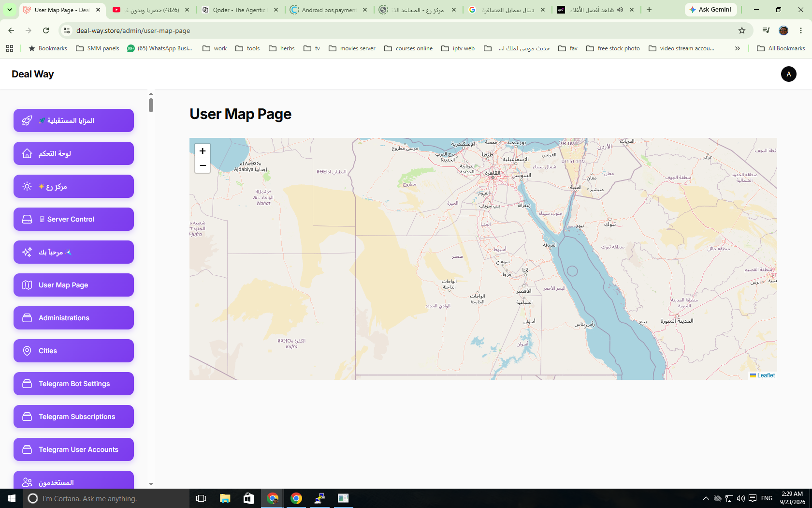812x508 pixels.
Task: Open the Windows Start menu
Action: pyautogui.click(x=12, y=498)
